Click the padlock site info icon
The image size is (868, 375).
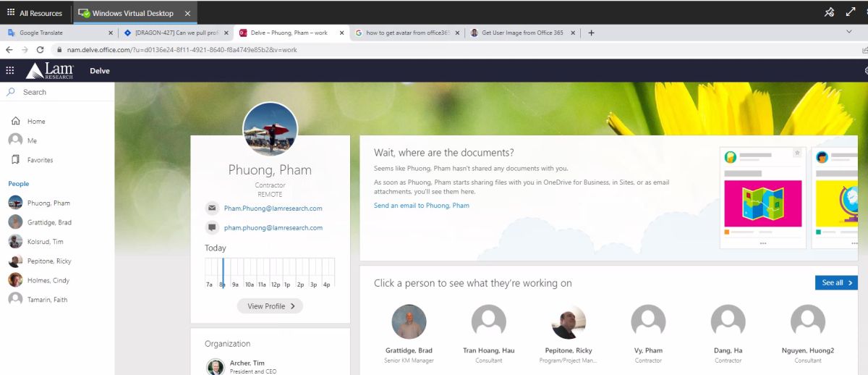coord(60,50)
